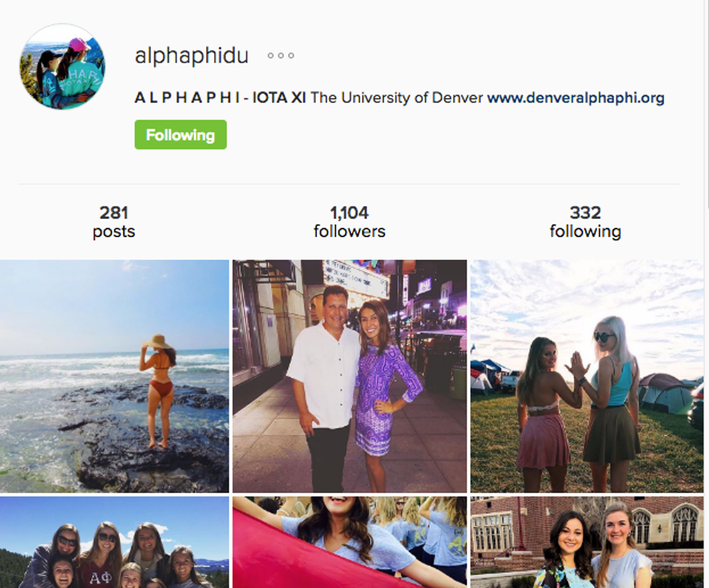Click the man in white shirt photo
This screenshot has width=709, height=588.
(349, 376)
